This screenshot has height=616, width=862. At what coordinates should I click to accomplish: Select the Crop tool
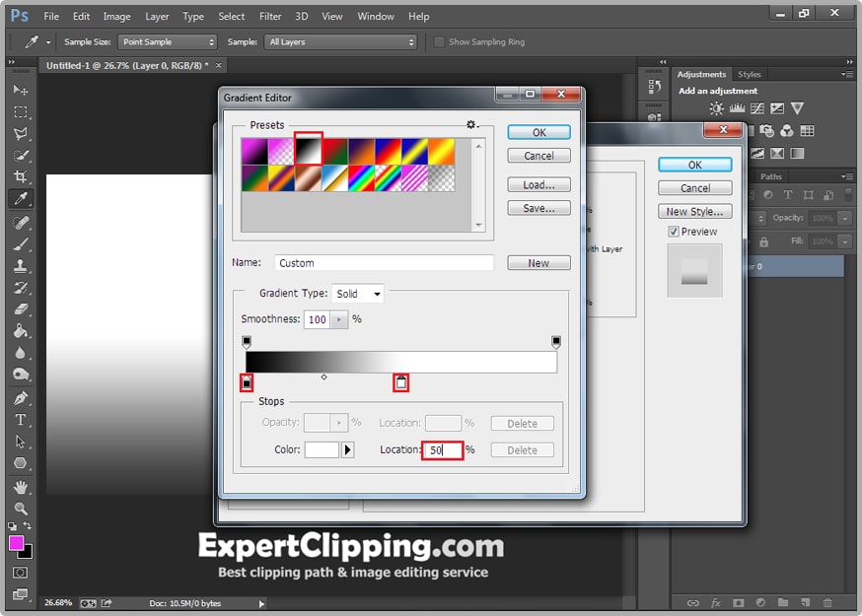coord(21,177)
